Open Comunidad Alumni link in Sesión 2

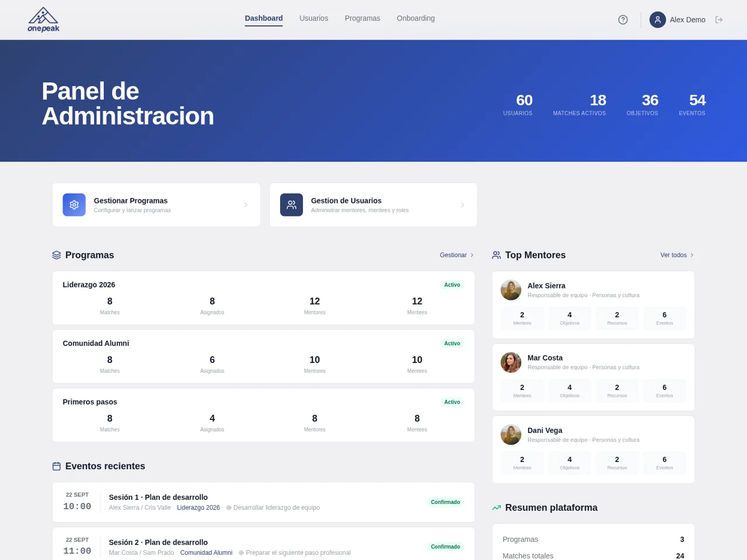click(206, 552)
